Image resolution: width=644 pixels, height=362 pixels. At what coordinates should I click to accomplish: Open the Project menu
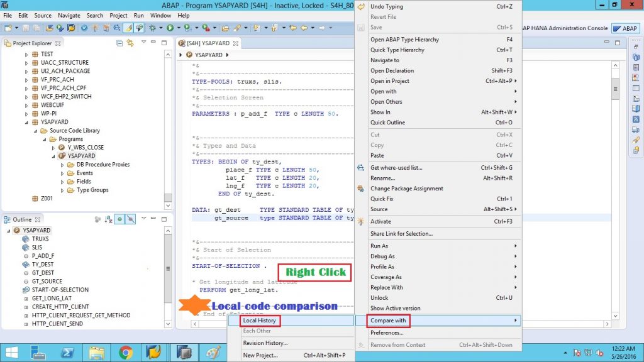point(118,15)
